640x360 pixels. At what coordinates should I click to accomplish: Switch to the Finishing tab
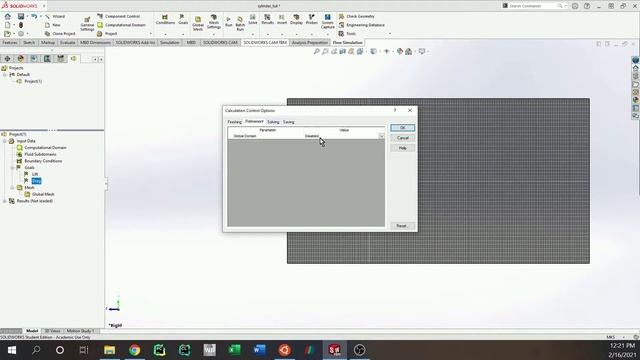click(x=235, y=122)
